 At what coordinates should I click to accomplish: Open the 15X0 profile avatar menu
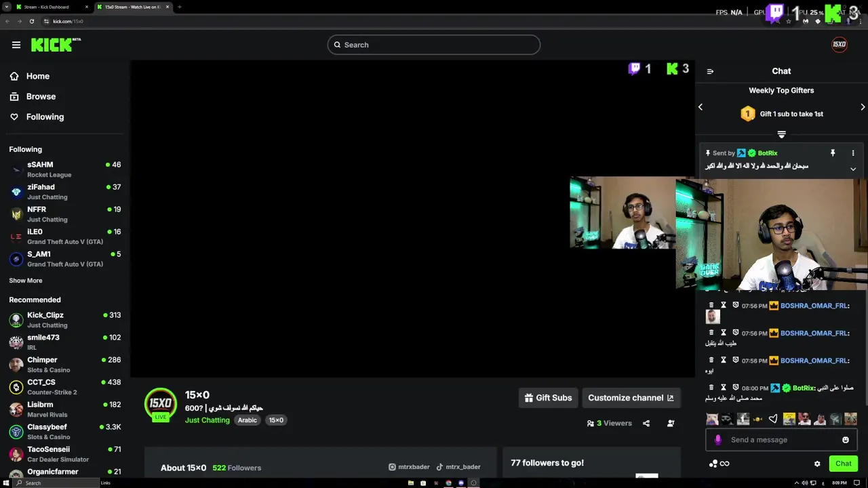(840, 45)
